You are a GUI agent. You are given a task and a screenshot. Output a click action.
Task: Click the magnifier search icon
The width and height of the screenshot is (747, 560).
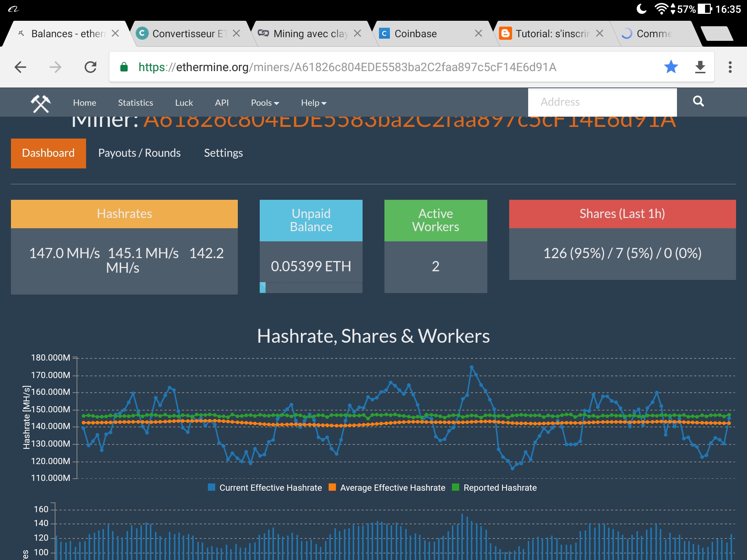pyautogui.click(x=698, y=101)
